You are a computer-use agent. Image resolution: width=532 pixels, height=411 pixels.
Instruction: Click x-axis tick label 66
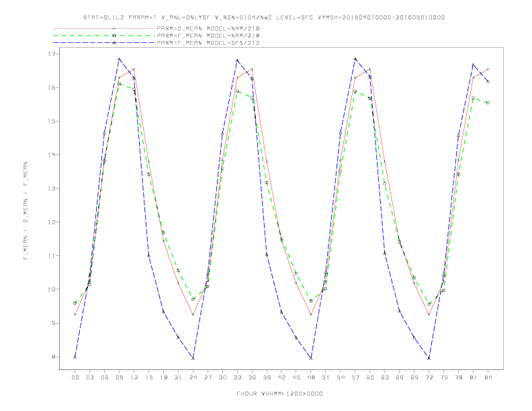click(400, 377)
